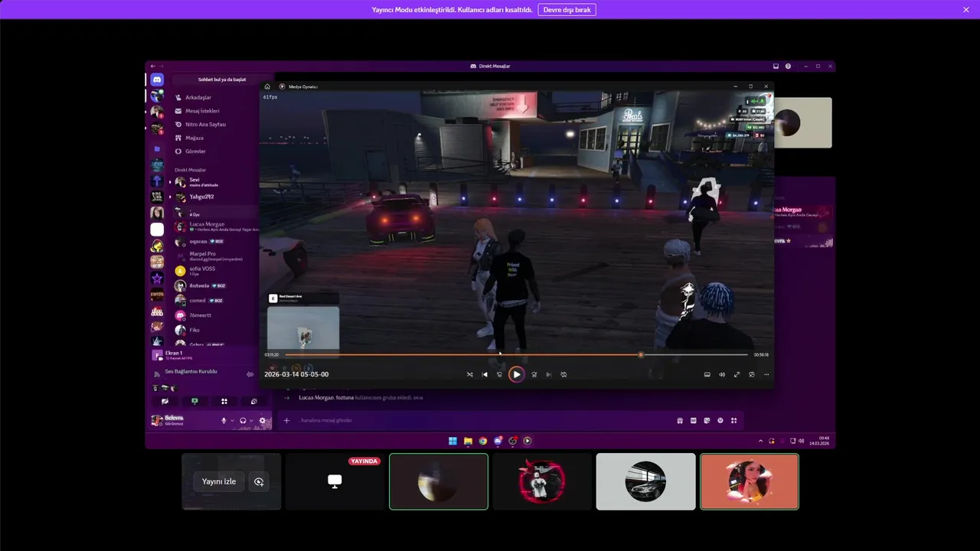The image size is (980, 551).
Task: Open direct message with Yabgu242
Action: click(x=217, y=197)
